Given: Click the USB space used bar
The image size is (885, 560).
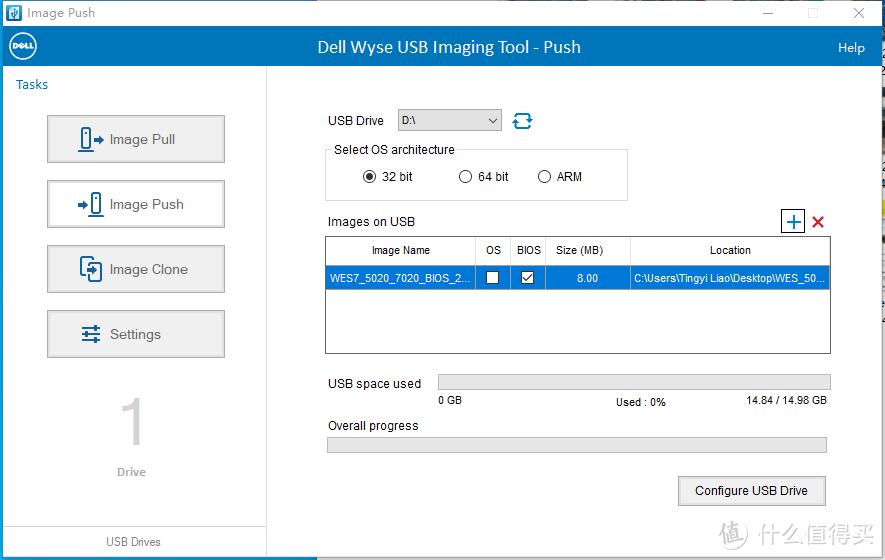Looking at the screenshot, I should pos(633,382).
